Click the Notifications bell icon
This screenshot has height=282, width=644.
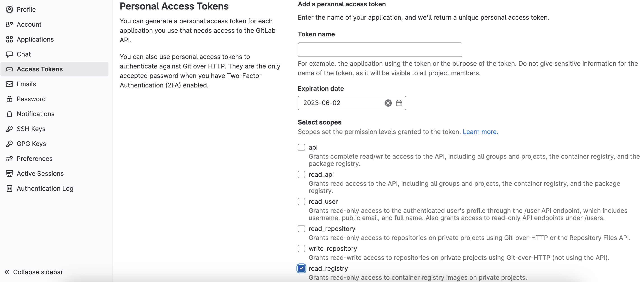pyautogui.click(x=9, y=114)
